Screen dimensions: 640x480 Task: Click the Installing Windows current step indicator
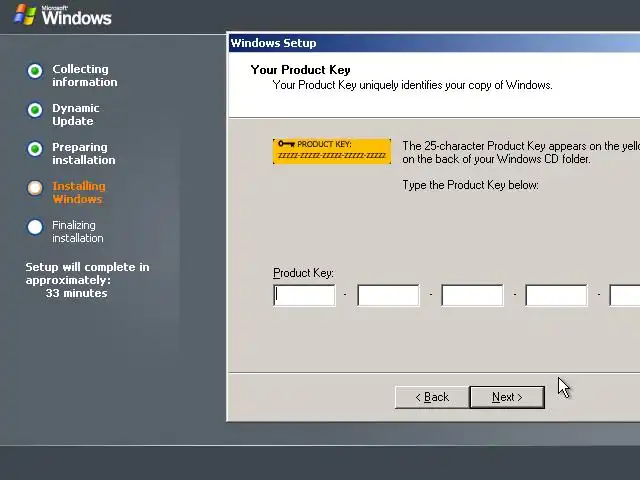coord(35,188)
